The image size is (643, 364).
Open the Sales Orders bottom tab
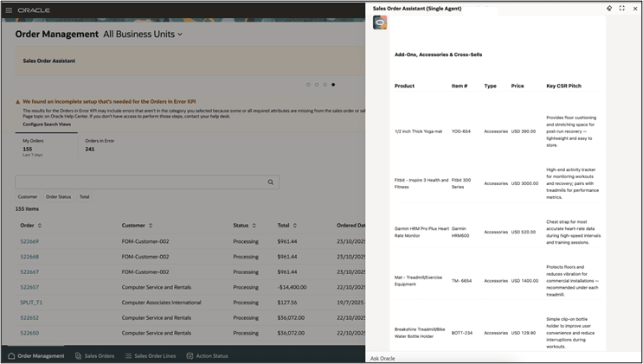tap(94, 356)
